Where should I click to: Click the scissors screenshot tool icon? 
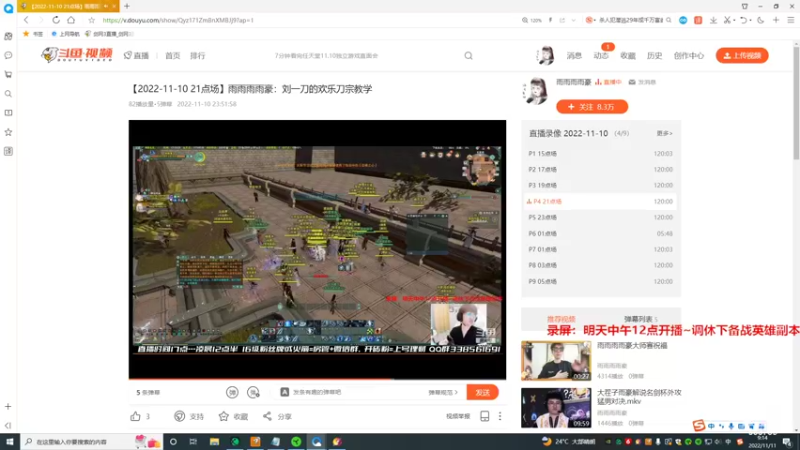[727, 20]
